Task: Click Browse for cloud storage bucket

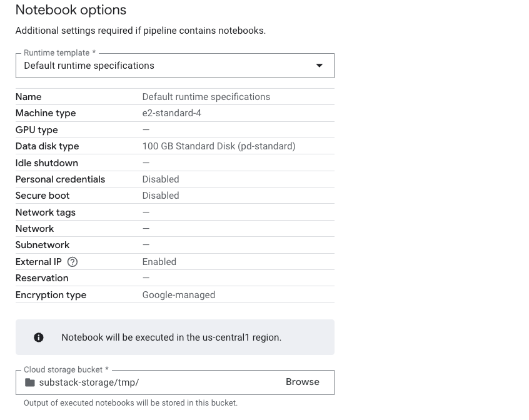Action: point(303,382)
